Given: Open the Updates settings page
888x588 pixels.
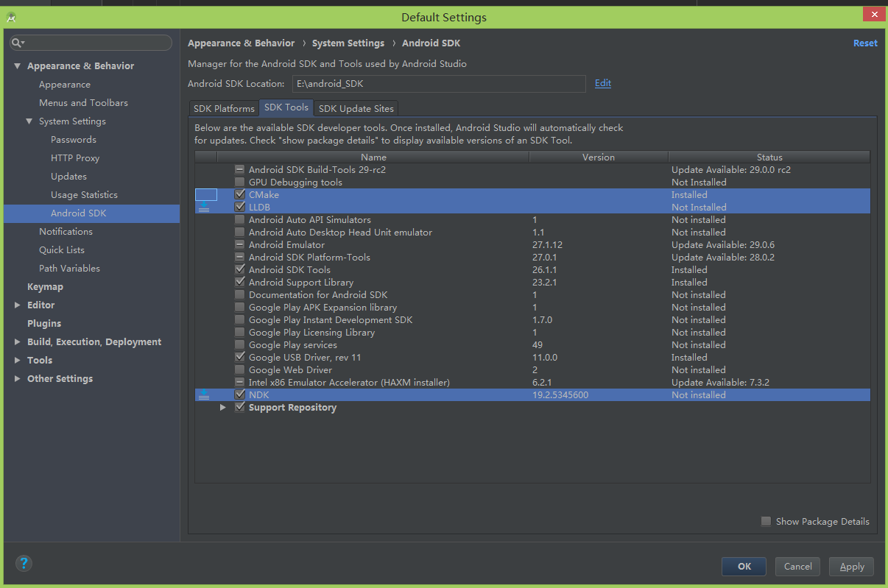Looking at the screenshot, I should (x=68, y=177).
